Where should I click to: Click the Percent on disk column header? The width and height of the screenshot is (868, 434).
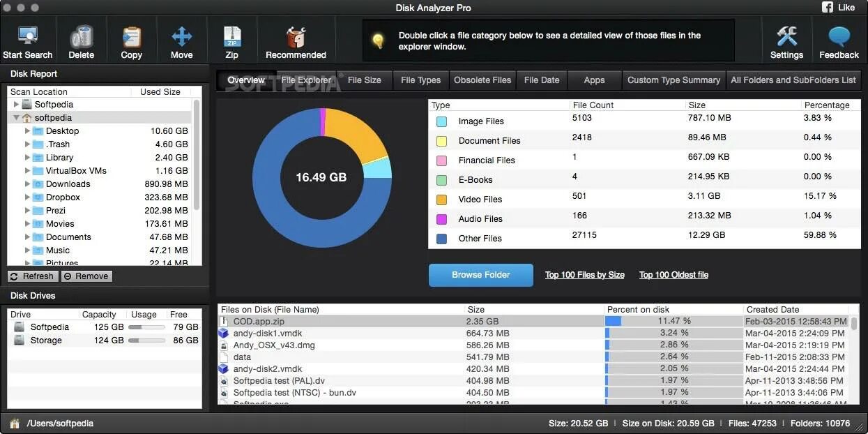[673, 310]
